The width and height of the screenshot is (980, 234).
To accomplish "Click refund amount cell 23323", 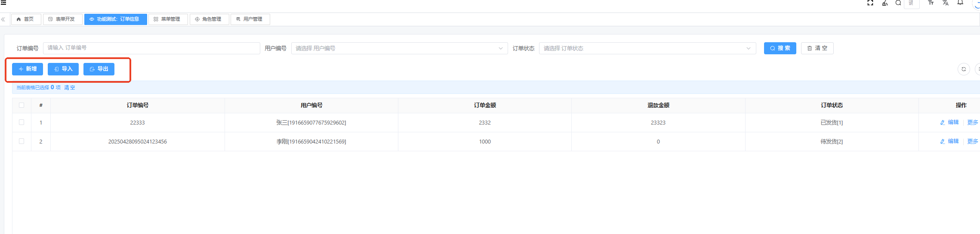I will [658, 123].
